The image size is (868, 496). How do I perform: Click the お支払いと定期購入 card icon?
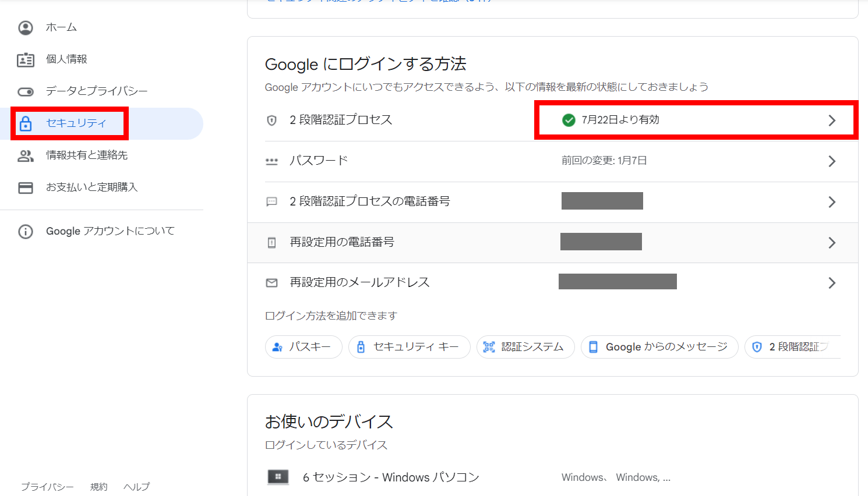click(26, 187)
